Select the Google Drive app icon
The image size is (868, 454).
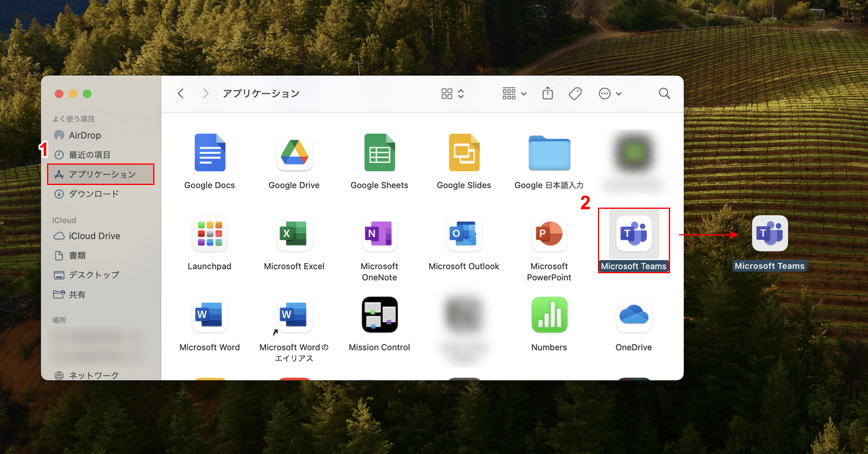point(294,153)
